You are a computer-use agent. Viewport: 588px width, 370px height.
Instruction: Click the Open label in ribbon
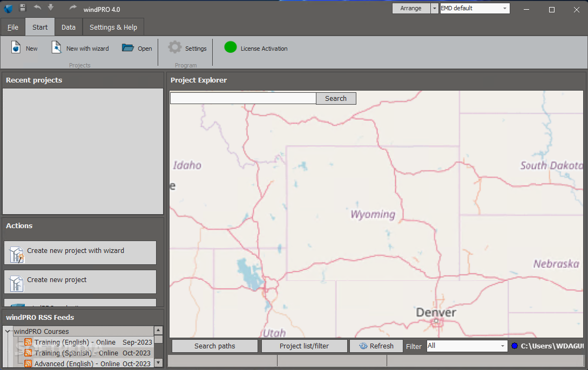[145, 49]
